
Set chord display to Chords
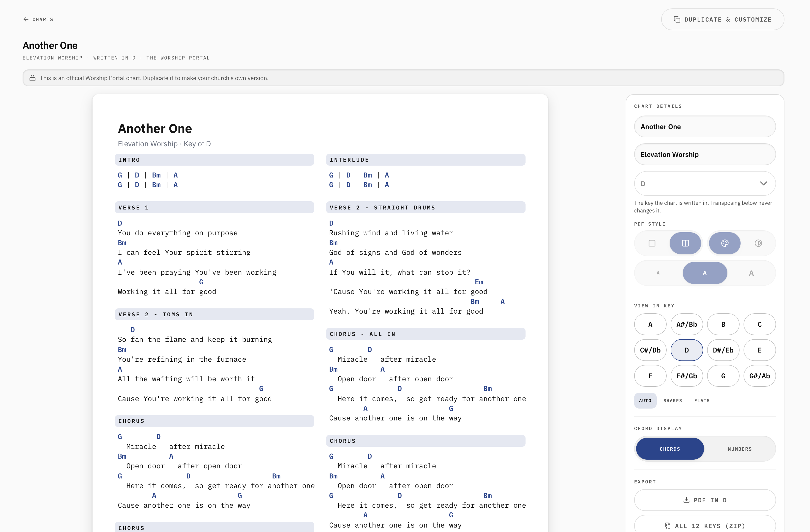coord(670,449)
